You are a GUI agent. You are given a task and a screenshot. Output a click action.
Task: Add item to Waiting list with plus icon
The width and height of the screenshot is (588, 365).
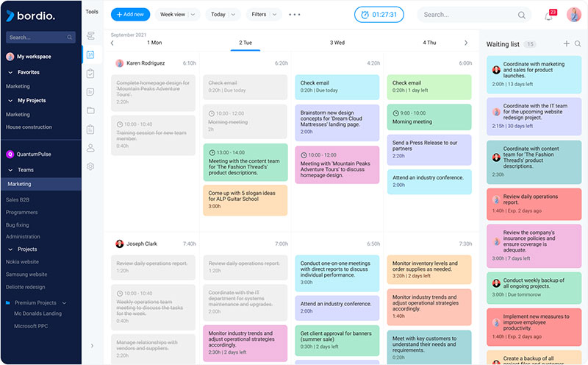[x=566, y=44]
